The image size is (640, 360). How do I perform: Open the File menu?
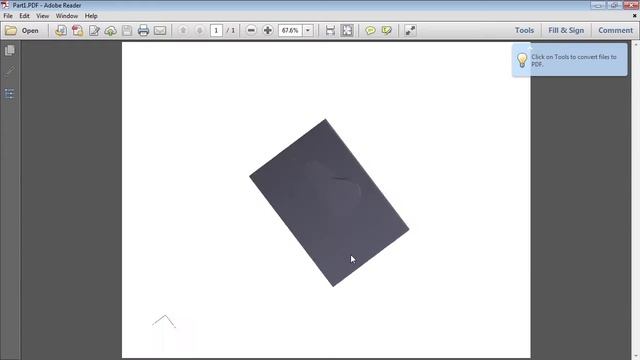(x=8, y=16)
